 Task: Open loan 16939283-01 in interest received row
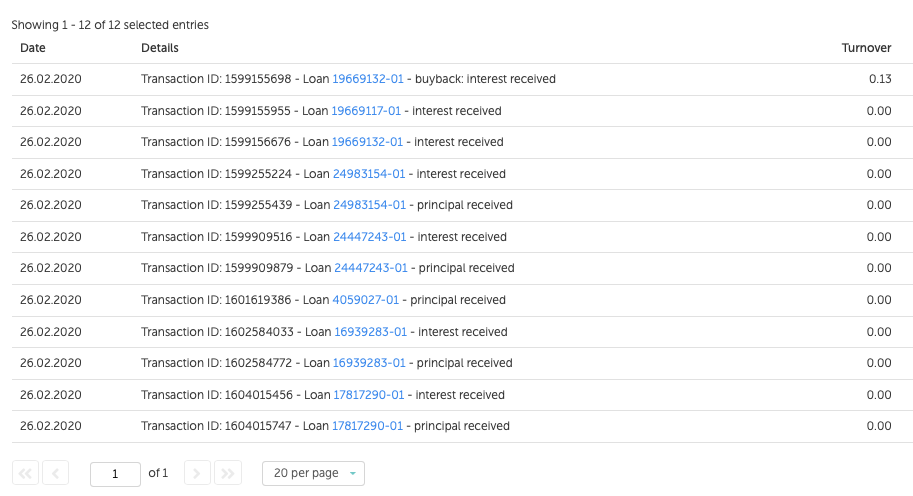[x=370, y=332]
